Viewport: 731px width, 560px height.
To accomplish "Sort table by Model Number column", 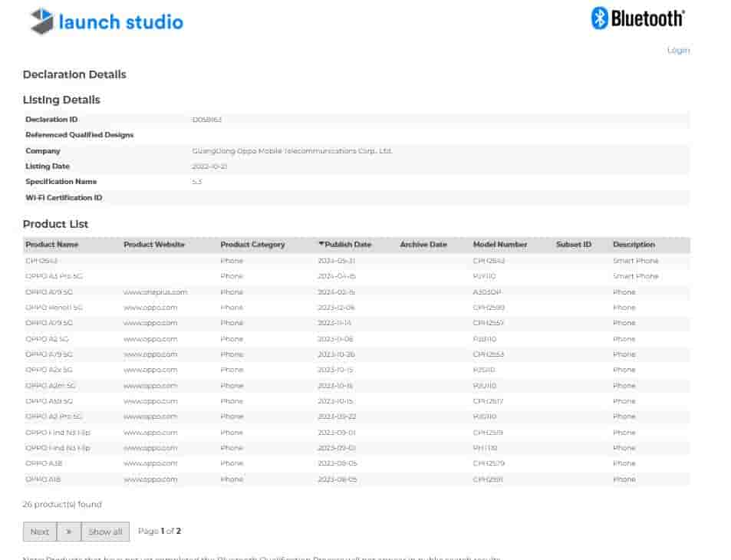I will point(499,245).
